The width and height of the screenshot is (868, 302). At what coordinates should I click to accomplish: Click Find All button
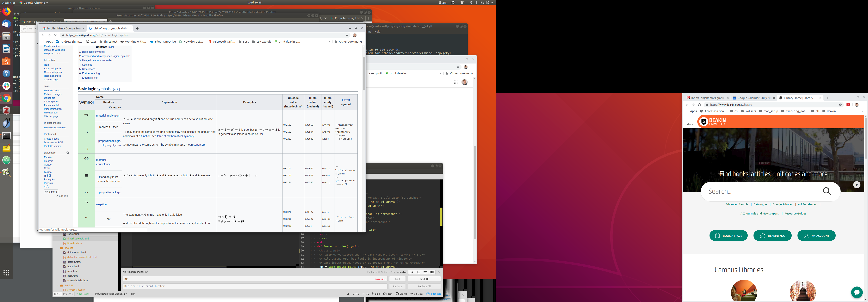pos(424,279)
